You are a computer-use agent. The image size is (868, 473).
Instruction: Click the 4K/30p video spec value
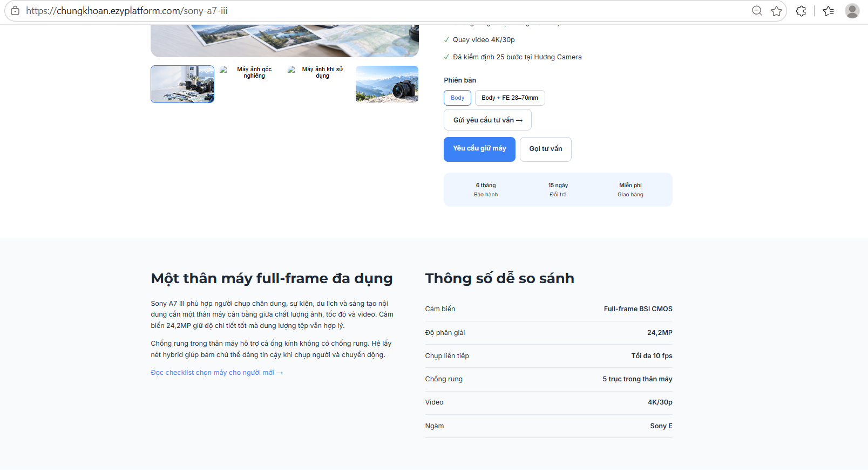[660, 402]
